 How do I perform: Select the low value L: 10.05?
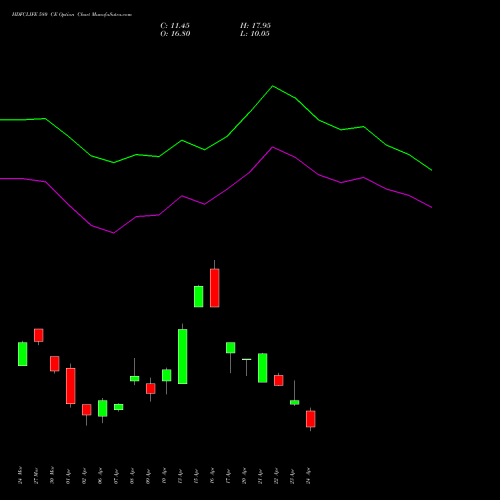pyautogui.click(x=255, y=34)
